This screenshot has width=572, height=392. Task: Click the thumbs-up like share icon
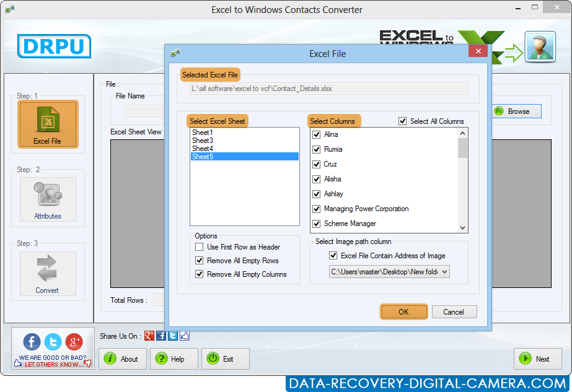pyautogui.click(x=185, y=336)
